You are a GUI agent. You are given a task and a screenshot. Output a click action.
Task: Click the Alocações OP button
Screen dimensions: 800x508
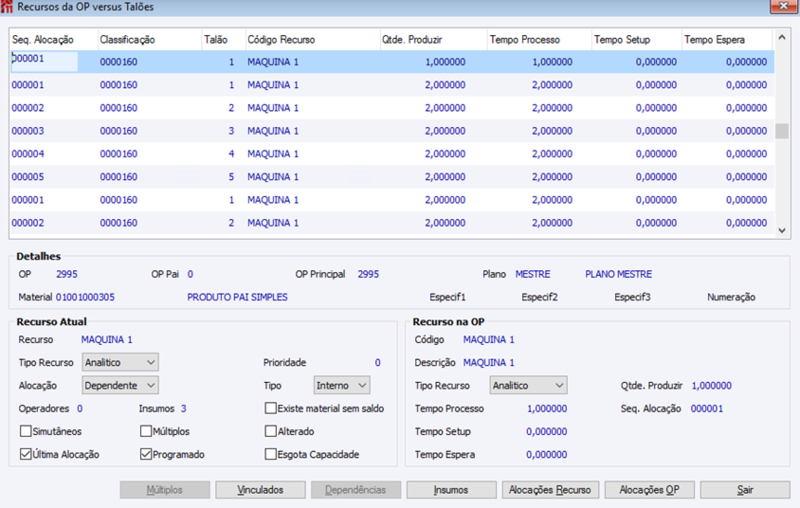click(649, 490)
